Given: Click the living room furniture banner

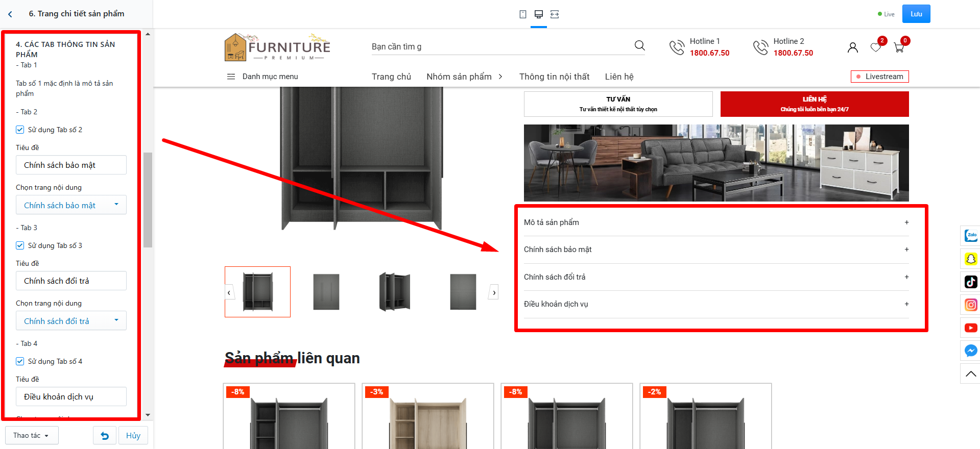Looking at the screenshot, I should pos(716,163).
